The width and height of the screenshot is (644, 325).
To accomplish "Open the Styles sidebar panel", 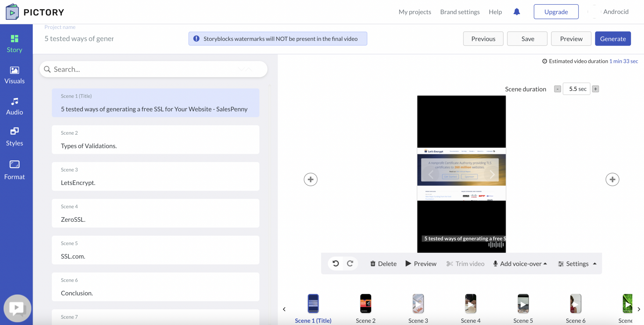I will 14,137.
